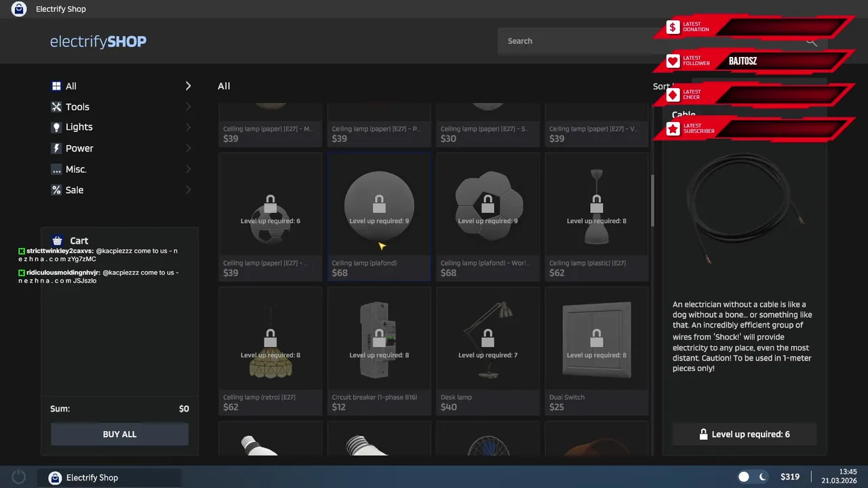Open Electrify Shop from the taskbar
868x488 pixels.
[x=109, y=478]
